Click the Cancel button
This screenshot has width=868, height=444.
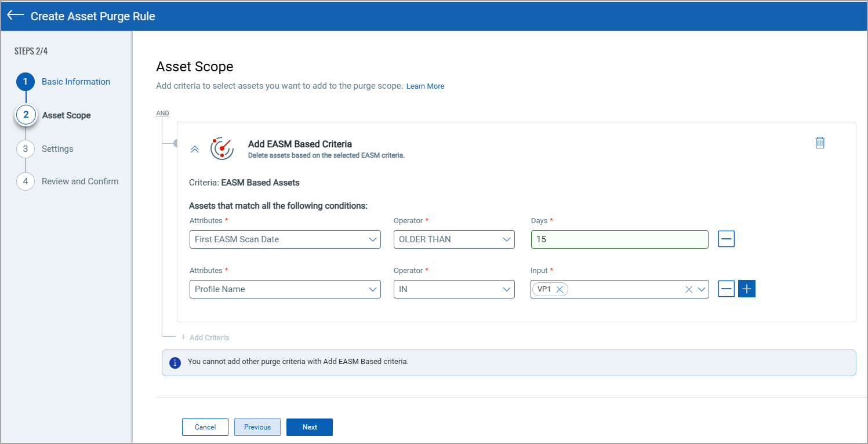coord(205,427)
